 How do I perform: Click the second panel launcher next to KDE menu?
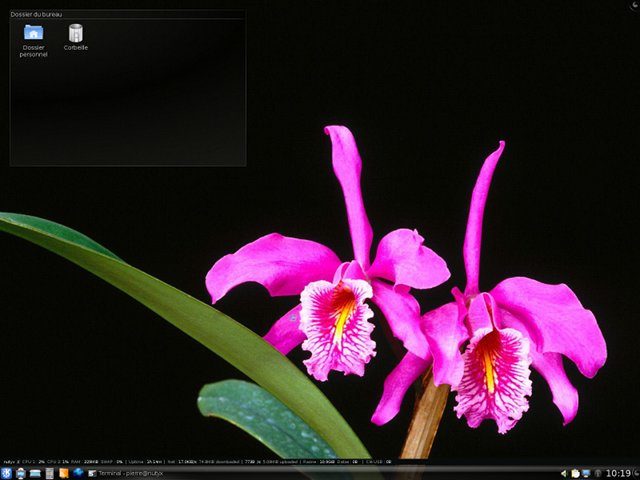[x=20, y=473]
